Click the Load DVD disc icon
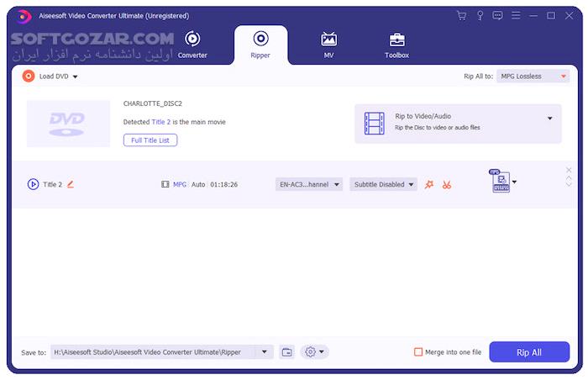The height and width of the screenshot is (380, 588). (x=28, y=77)
